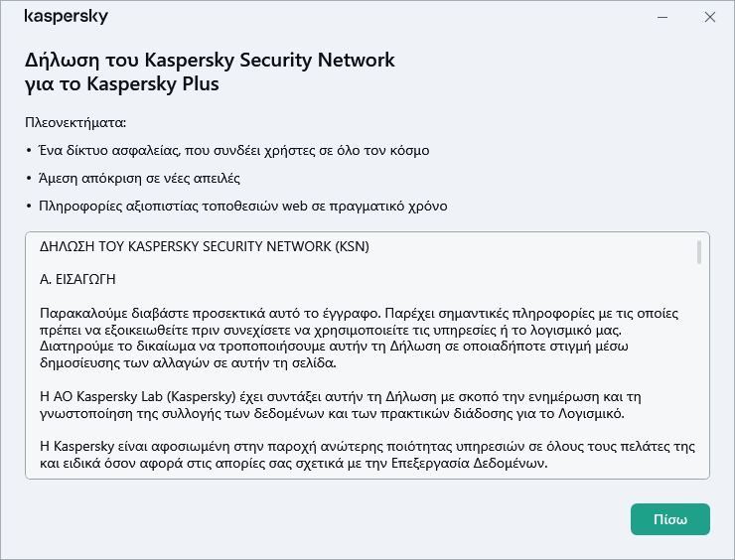This screenshot has width=735, height=560.
Task: Click the 'Ένα δίκτυο ασφαλείας' bullet item
Action: click(x=230, y=151)
